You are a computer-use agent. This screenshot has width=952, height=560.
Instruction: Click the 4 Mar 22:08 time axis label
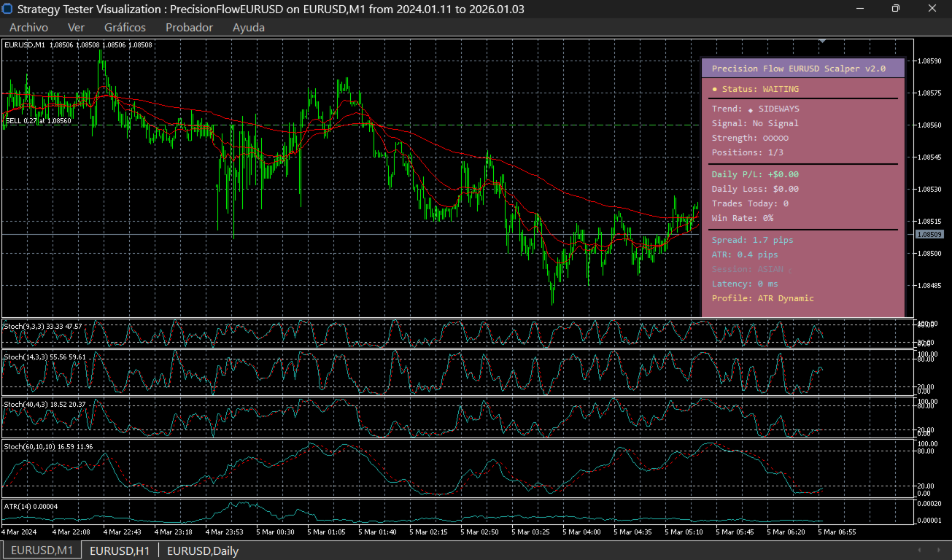point(72,532)
